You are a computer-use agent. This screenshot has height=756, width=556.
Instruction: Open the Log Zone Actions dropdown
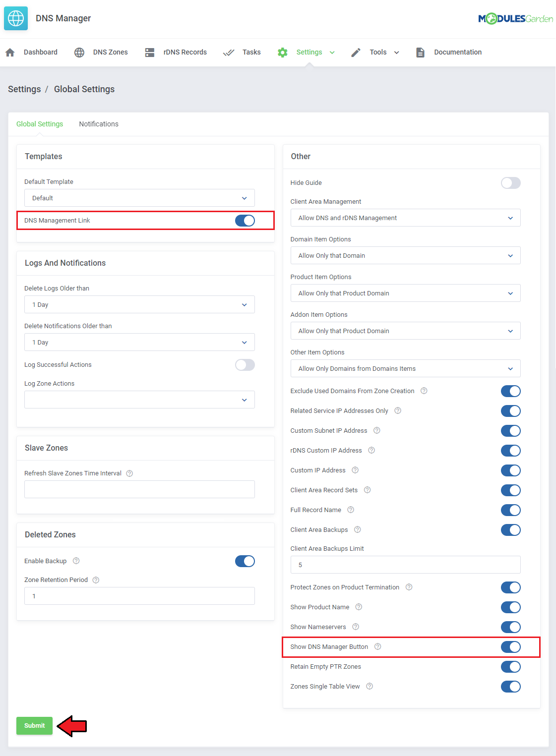tap(139, 400)
